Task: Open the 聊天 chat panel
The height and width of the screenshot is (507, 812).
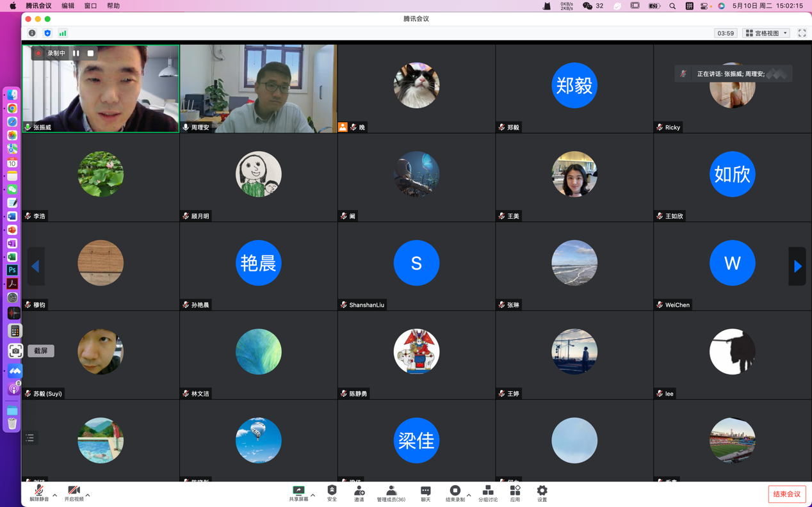Action: pyautogui.click(x=425, y=493)
